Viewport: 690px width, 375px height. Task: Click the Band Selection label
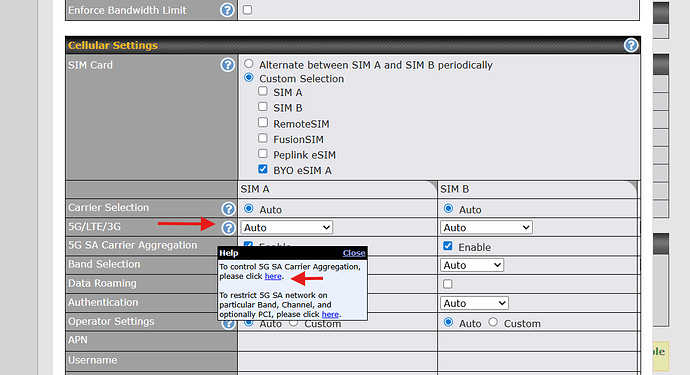click(x=104, y=264)
